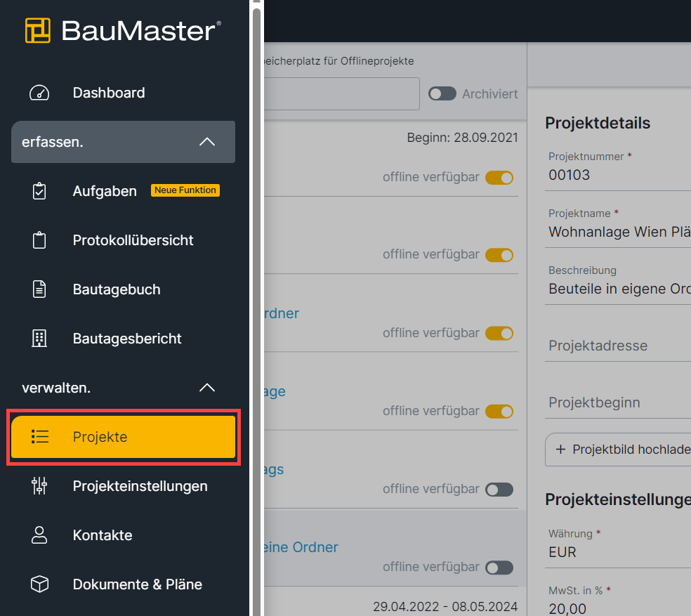Select the Projekte menu item
This screenshot has width=691, height=616.
(x=123, y=436)
